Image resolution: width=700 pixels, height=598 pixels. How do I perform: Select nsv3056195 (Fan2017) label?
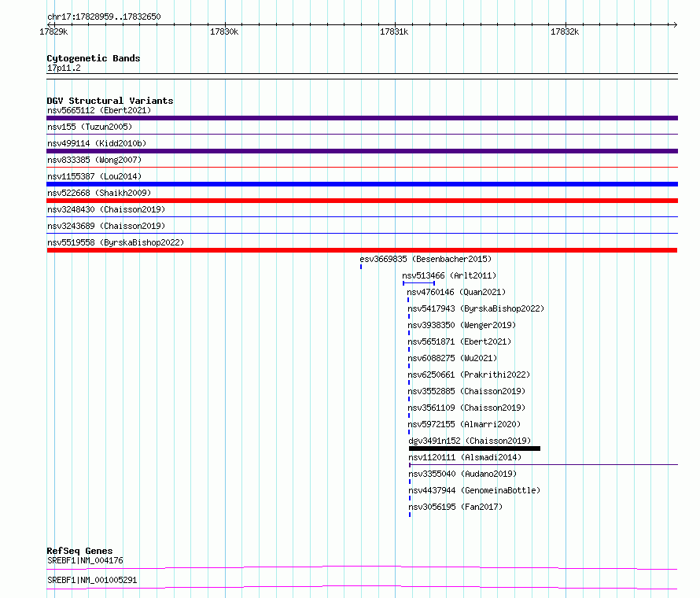455,507
